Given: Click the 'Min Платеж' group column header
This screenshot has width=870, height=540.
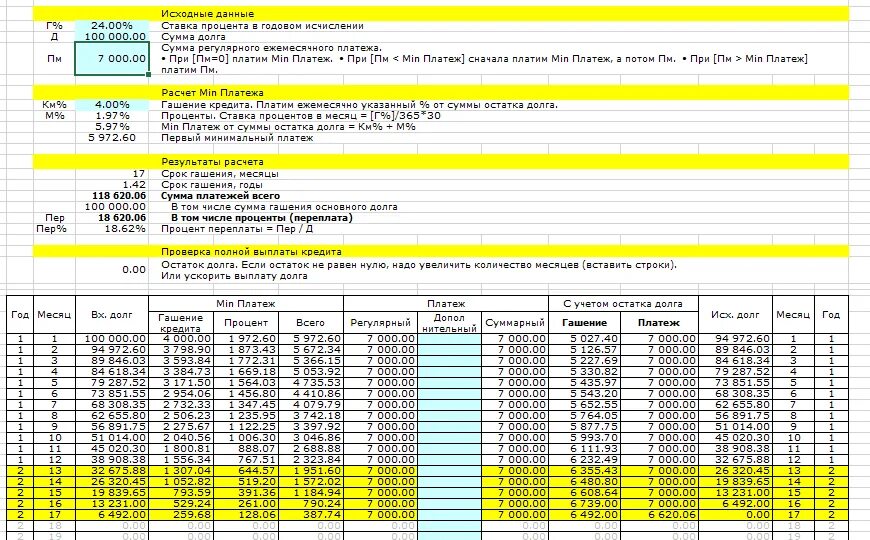Looking at the screenshot, I should point(246,304).
